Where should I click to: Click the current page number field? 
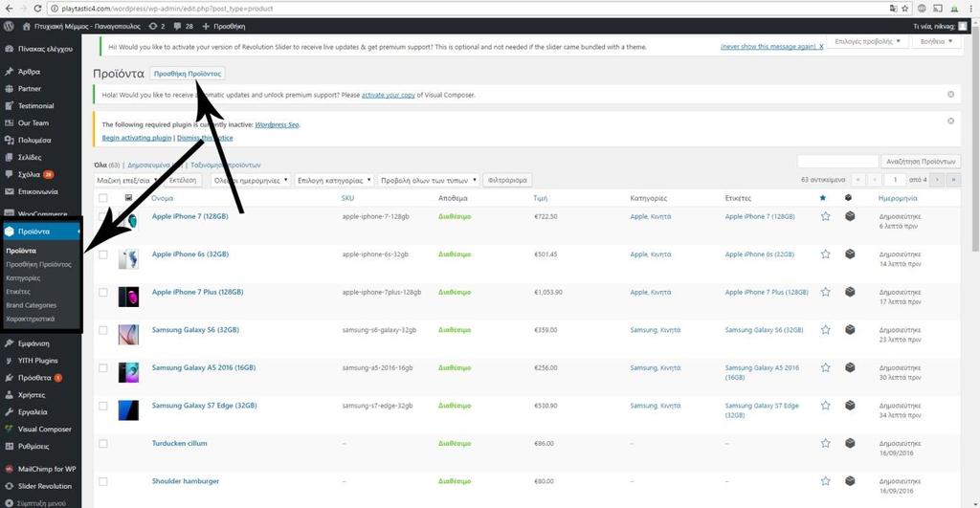click(895, 180)
